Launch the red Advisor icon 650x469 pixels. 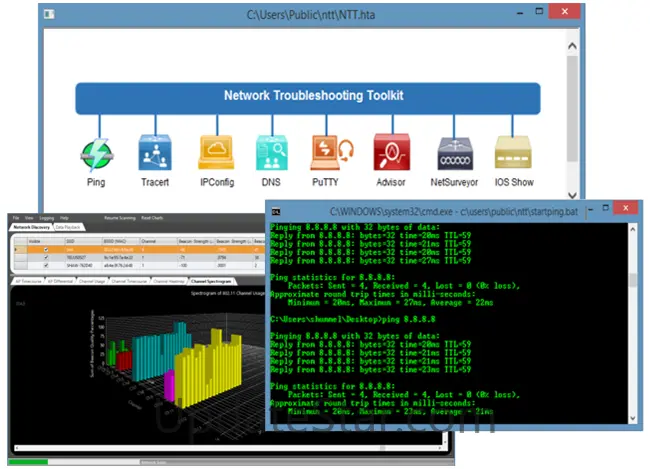pos(392,152)
